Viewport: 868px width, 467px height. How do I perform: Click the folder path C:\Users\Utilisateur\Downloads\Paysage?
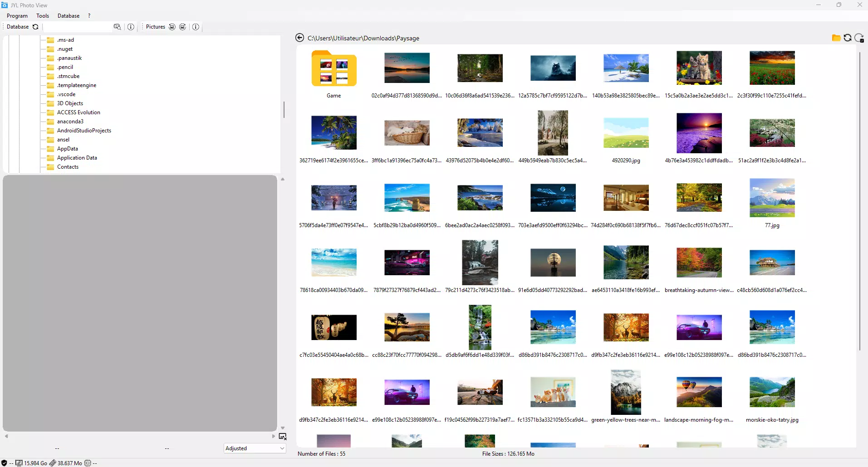(363, 38)
